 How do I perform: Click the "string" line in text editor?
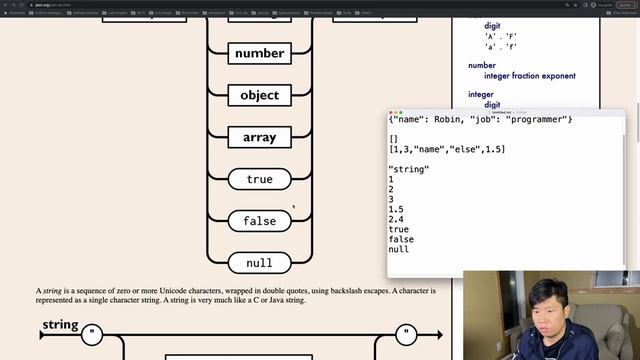(x=409, y=169)
